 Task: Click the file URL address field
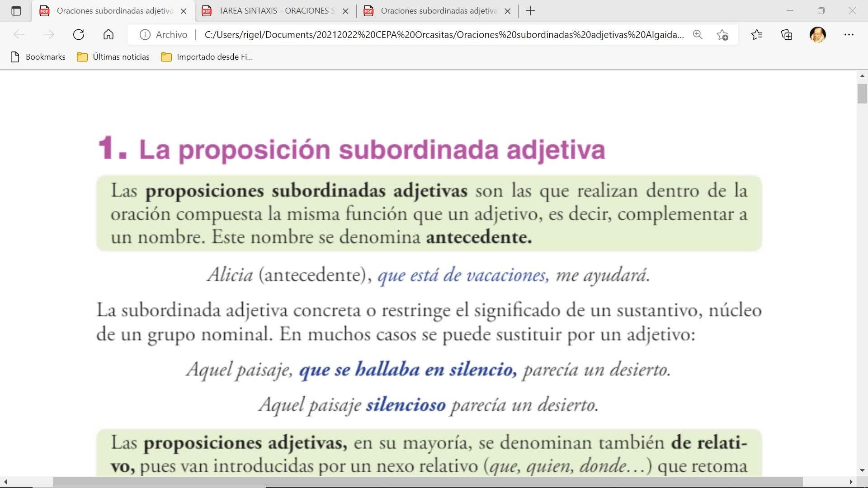click(443, 35)
